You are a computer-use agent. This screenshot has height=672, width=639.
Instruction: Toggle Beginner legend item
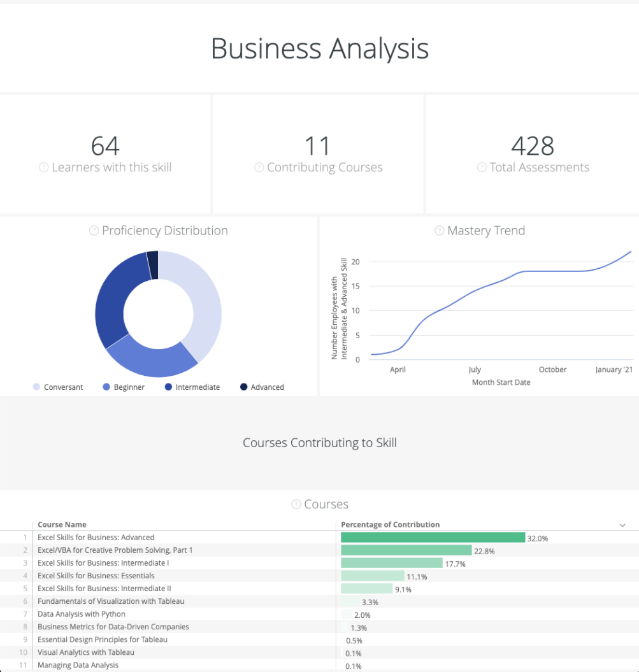tap(124, 387)
